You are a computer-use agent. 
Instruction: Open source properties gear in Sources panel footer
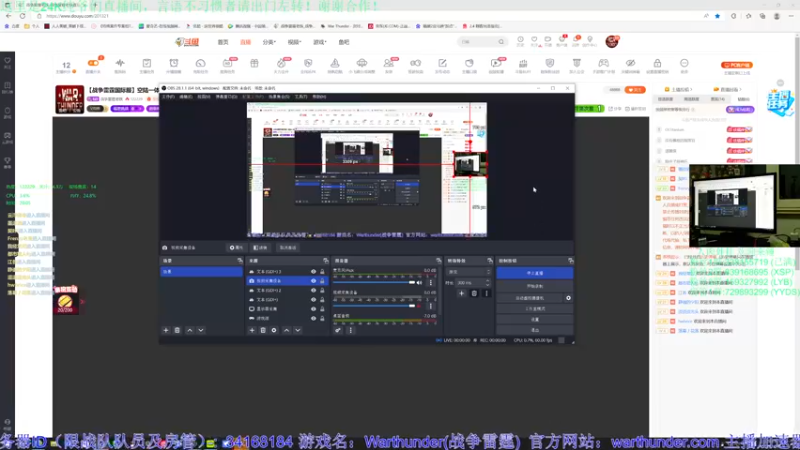274,331
